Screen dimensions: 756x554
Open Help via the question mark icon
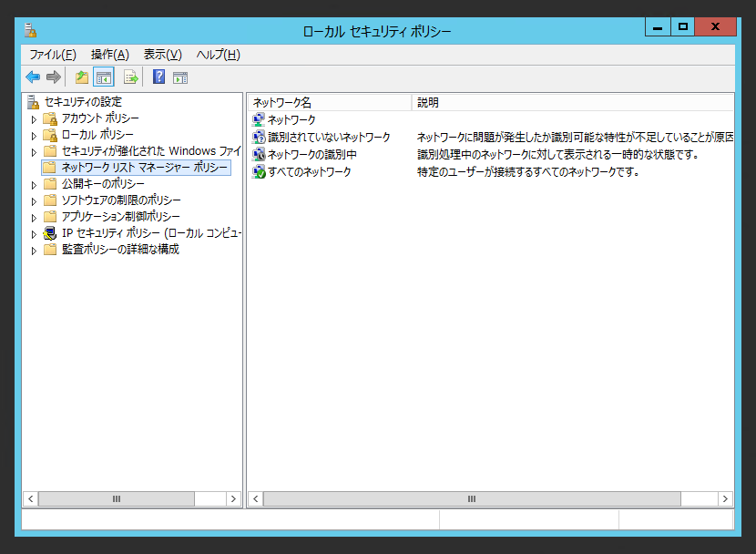point(158,77)
